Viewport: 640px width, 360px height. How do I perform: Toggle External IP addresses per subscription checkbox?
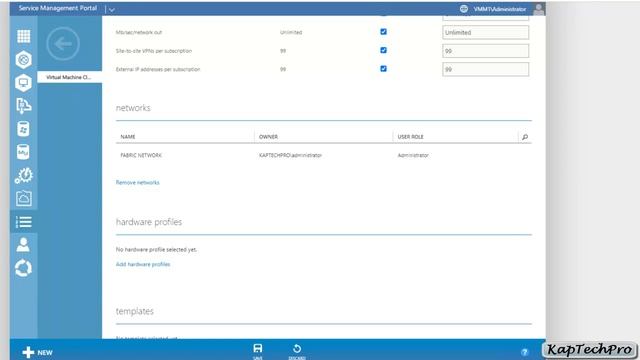(383, 69)
